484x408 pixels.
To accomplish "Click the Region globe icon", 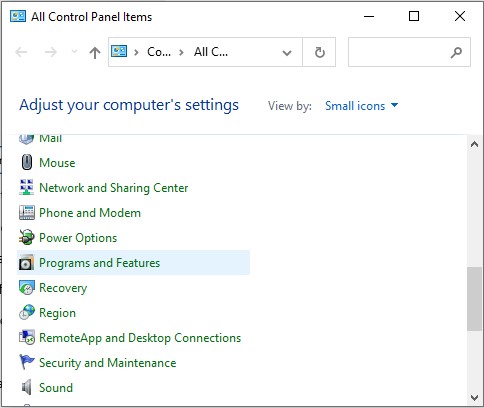I will pos(27,312).
